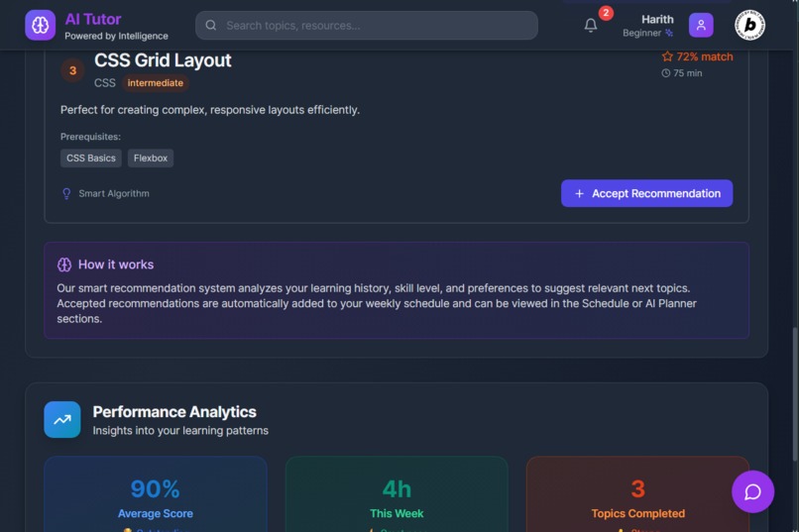
Task: Click the Powered by Intelligence tagline
Action: coord(116,36)
